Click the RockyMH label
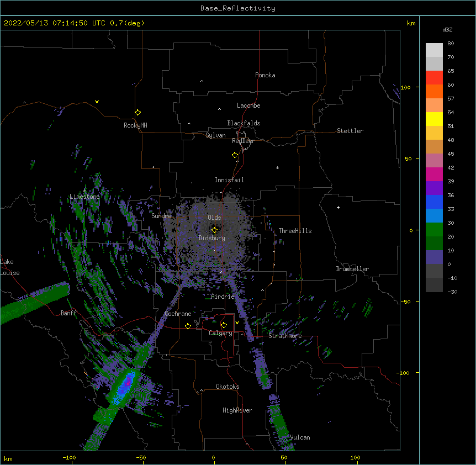Viewport: 476px width, 465px height. tap(135, 125)
